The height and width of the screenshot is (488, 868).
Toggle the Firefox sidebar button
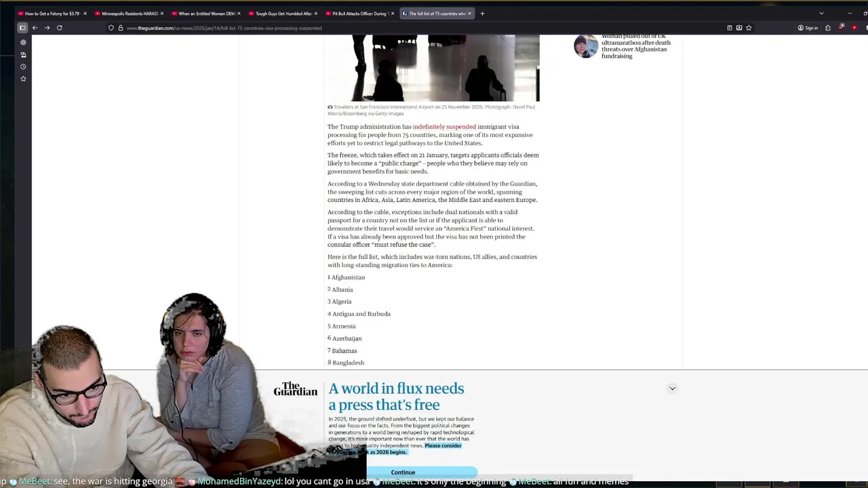tap(22, 28)
